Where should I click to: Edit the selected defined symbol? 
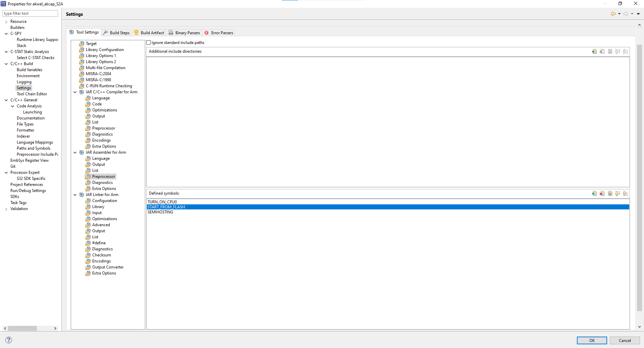click(610, 194)
